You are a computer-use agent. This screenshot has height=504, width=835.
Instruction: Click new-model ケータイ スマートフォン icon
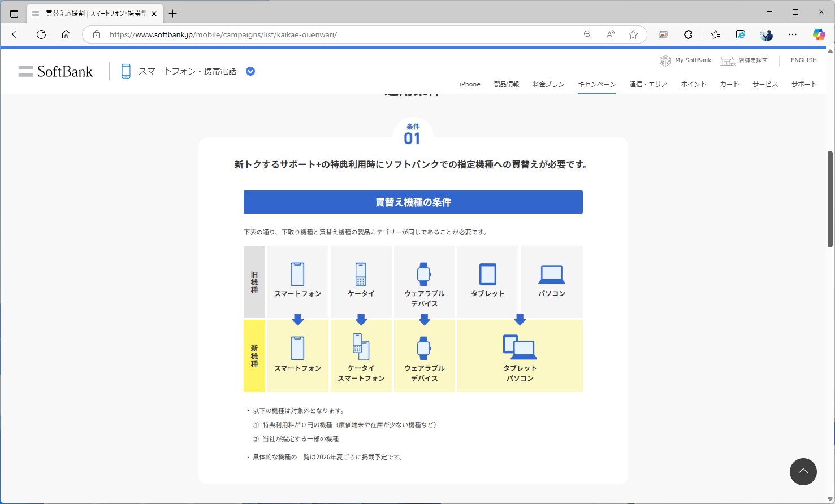coord(361,346)
